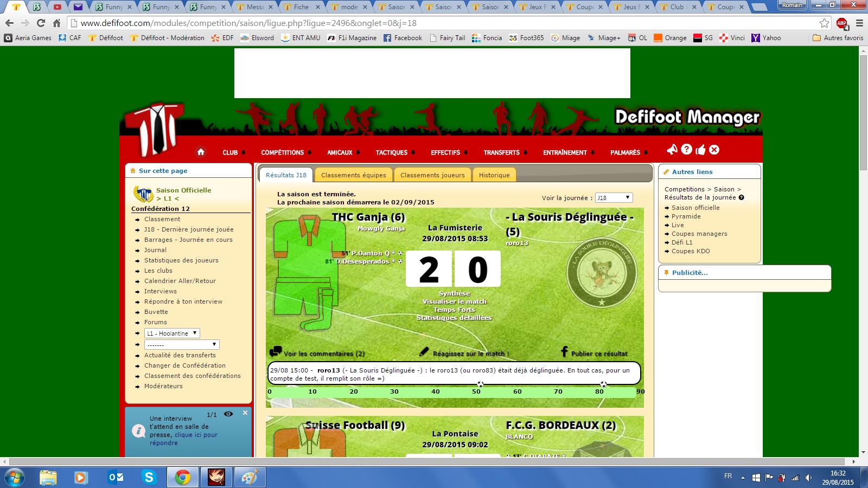868x488 pixels.
Task: Open the megaphone announcements icon
Action: 672,149
